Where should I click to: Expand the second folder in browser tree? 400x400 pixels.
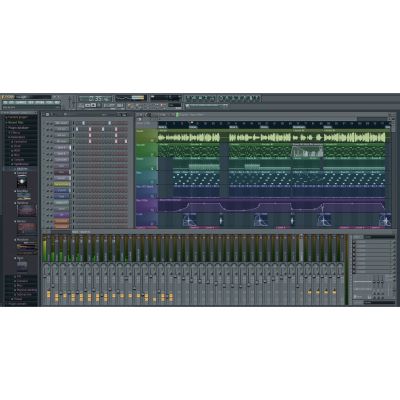[6, 122]
